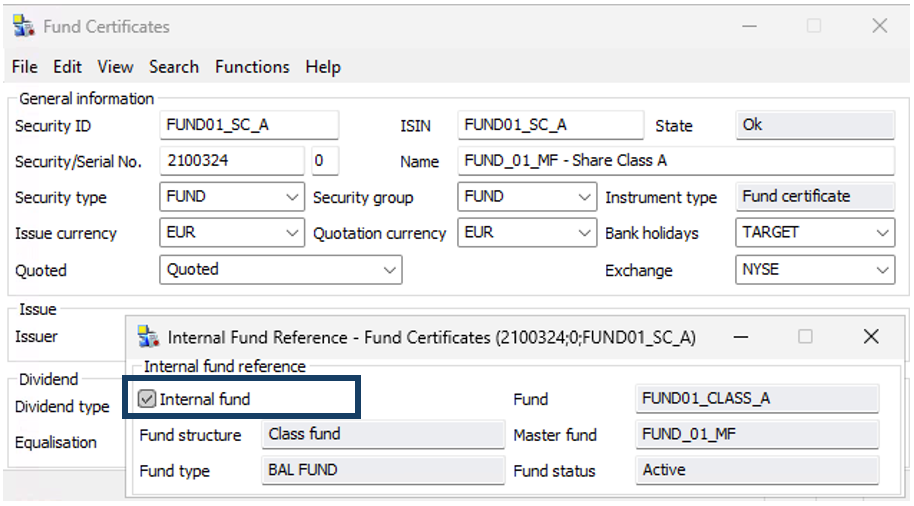Viewport: 914px width, 506px height.
Task: Click the Security No. field showing 2100324
Action: (232, 161)
